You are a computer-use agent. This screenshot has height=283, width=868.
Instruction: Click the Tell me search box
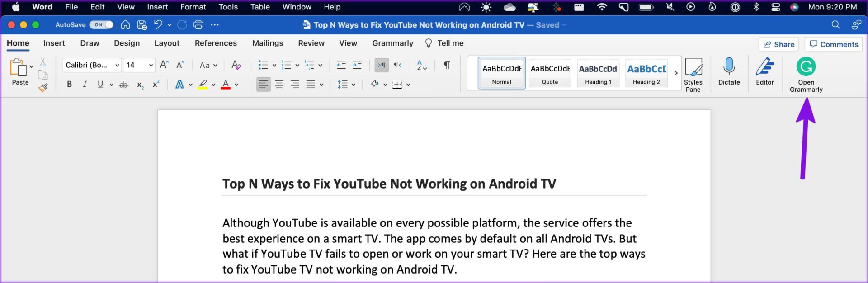[x=444, y=43]
